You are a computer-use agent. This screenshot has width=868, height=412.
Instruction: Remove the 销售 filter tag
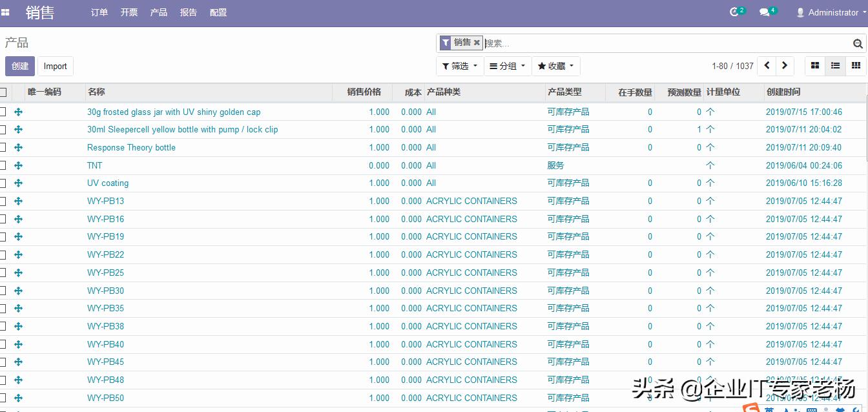point(477,43)
